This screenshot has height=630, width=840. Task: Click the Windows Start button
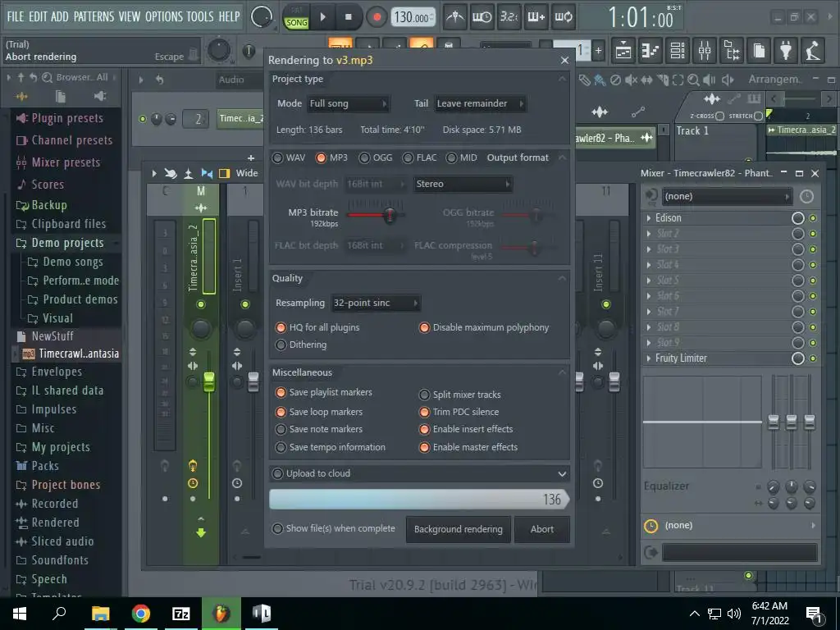(20, 614)
